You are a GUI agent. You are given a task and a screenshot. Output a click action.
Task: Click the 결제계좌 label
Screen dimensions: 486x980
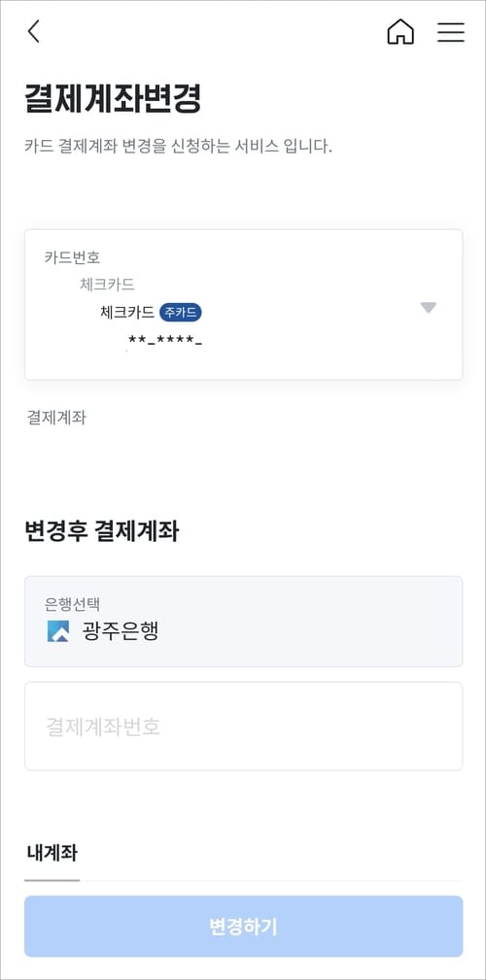pyautogui.click(x=55, y=418)
